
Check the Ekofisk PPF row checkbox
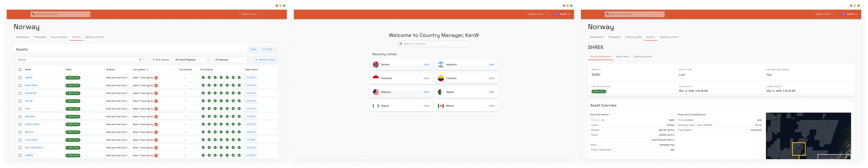click(x=20, y=93)
